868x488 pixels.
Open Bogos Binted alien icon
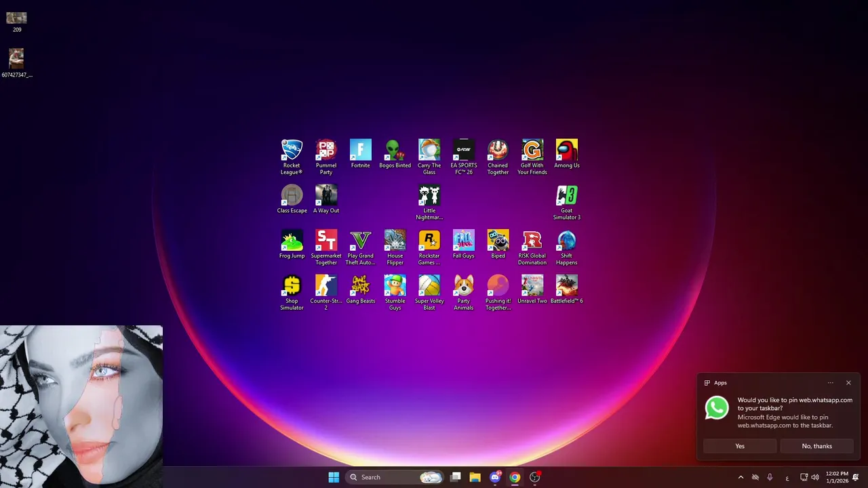(395, 154)
